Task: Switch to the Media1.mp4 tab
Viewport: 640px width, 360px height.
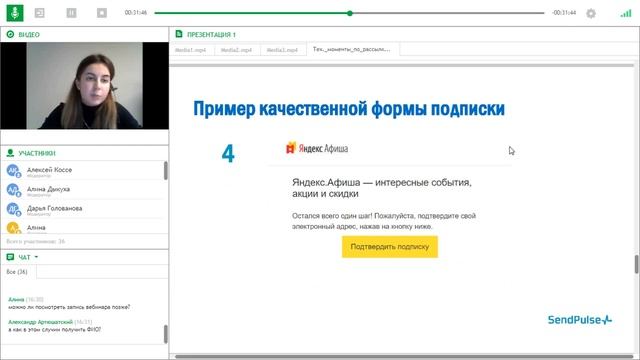Action: [191, 50]
